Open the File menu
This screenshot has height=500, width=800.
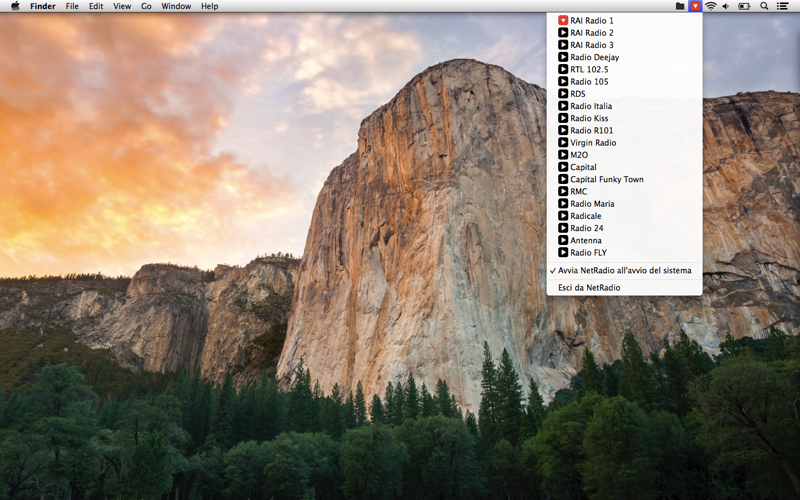(x=72, y=6)
